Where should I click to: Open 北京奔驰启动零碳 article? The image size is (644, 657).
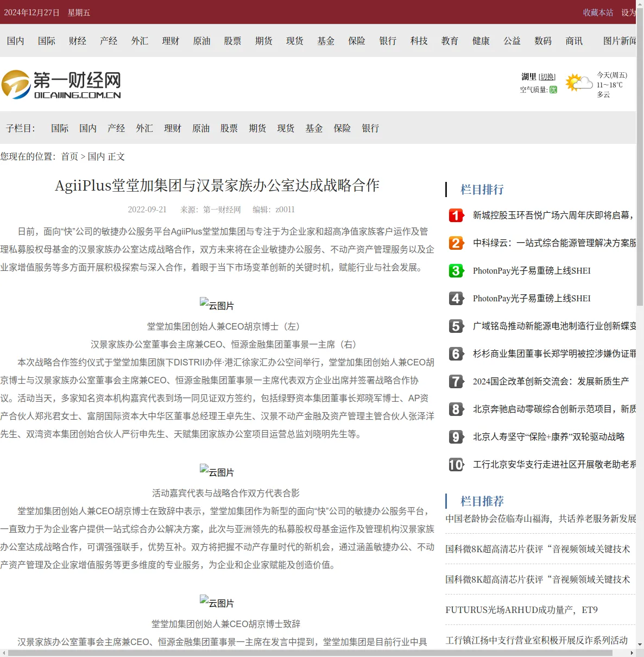point(554,409)
